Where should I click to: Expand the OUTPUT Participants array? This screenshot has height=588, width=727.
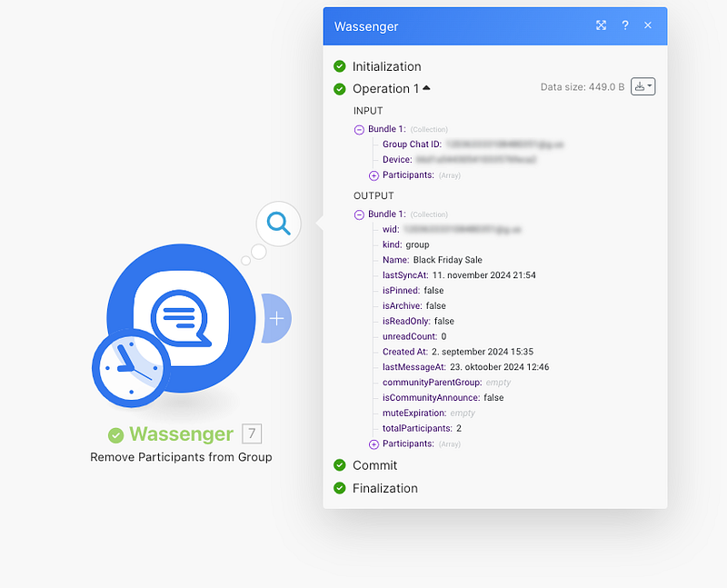point(373,443)
